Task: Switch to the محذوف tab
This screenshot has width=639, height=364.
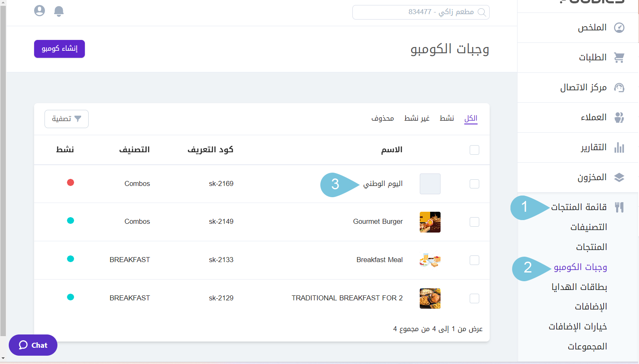Action: coord(382,119)
